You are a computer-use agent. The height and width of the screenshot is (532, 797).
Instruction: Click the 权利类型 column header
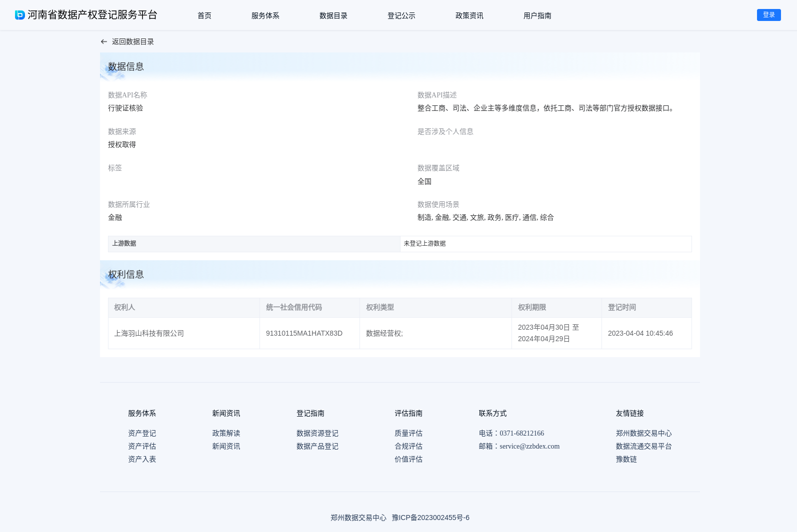435,308
